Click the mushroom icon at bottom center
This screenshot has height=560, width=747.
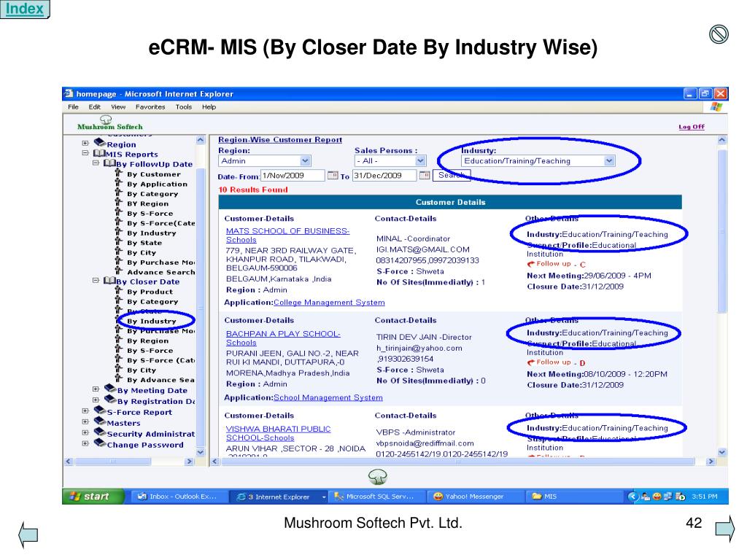pos(377,477)
